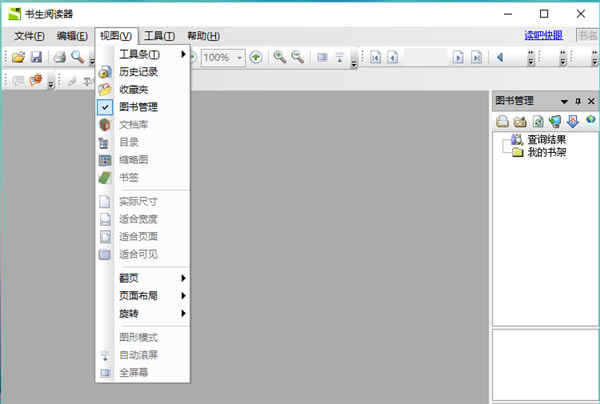Screen dimensions: 600x404
Task: Click the blue download arrow icon in 图书管理
Action: [x=573, y=122]
